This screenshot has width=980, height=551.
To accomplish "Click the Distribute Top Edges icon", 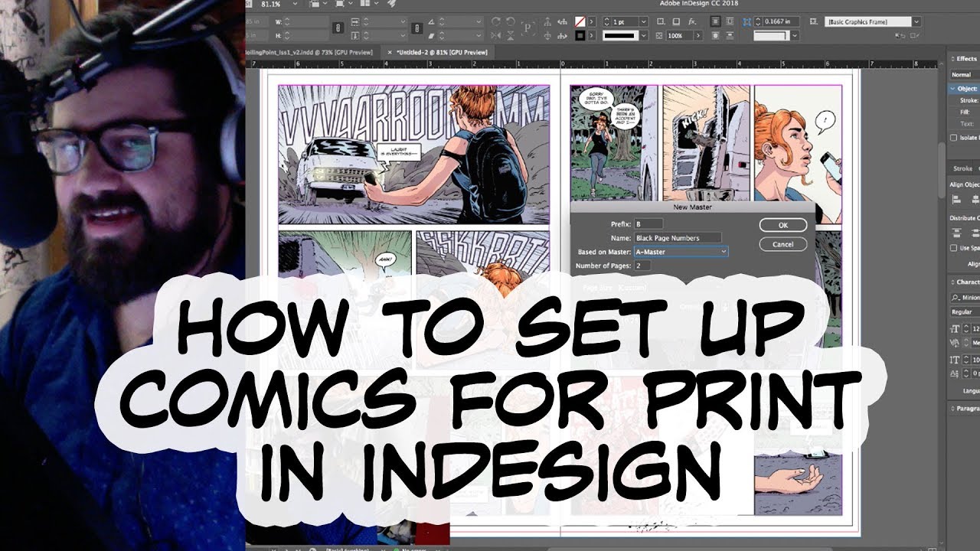I will [955, 233].
